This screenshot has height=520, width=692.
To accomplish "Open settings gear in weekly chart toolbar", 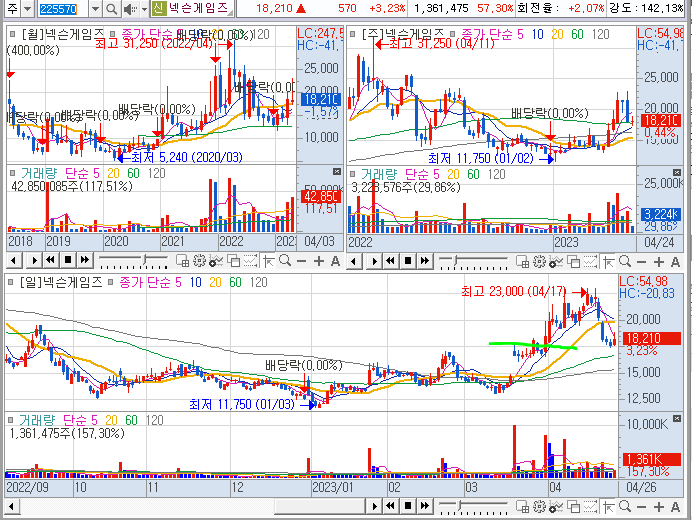I will [x=539, y=262].
